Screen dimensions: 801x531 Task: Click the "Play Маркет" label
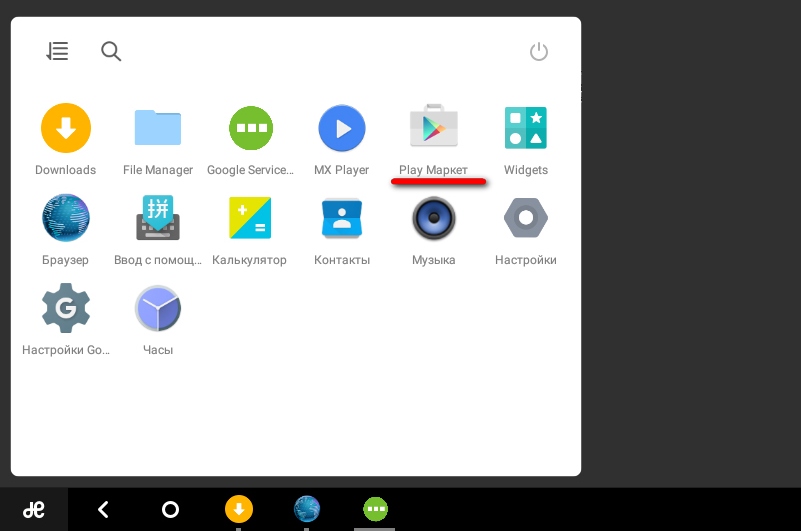pyautogui.click(x=433, y=170)
